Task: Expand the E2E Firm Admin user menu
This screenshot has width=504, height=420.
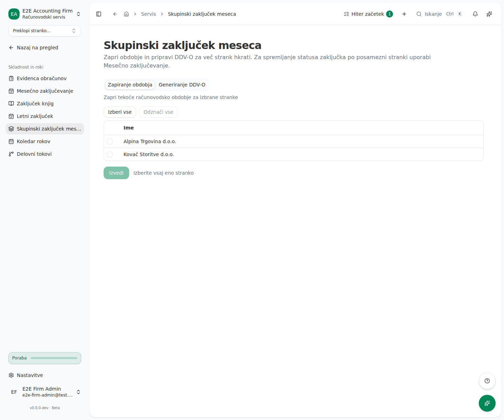Action: (45, 392)
